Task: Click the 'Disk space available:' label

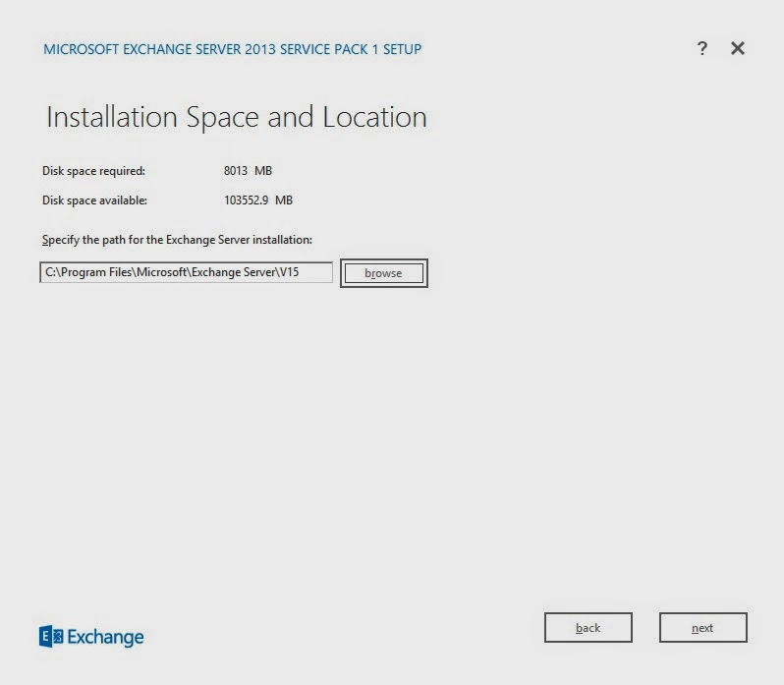Action: 94,200
